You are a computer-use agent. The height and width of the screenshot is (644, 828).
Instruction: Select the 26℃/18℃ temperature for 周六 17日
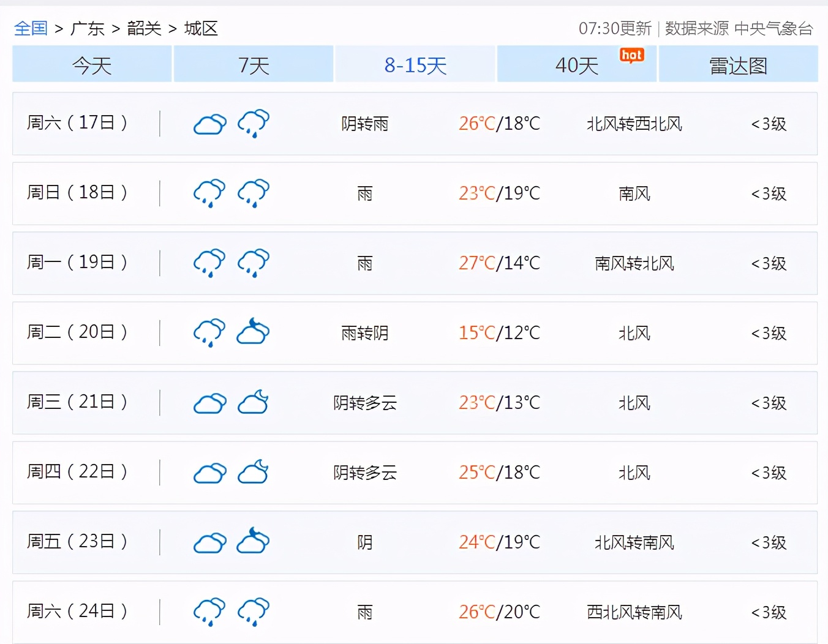[500, 124]
